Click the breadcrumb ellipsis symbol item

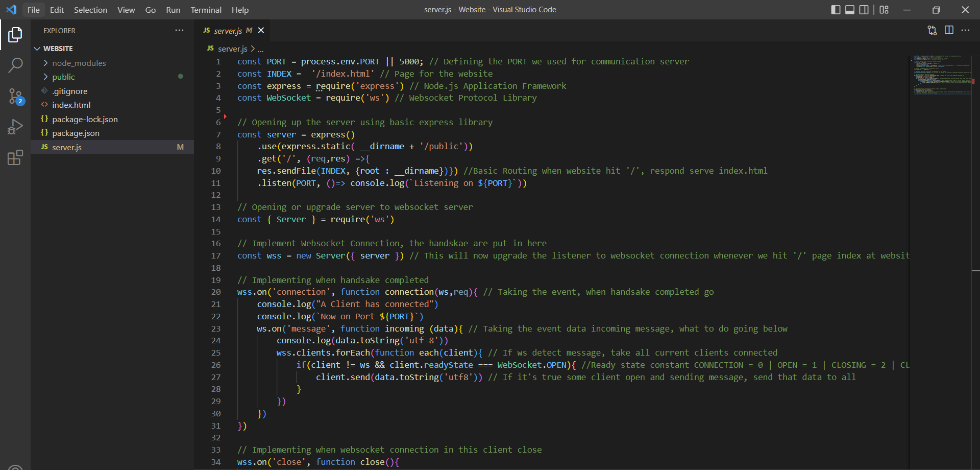click(x=261, y=49)
